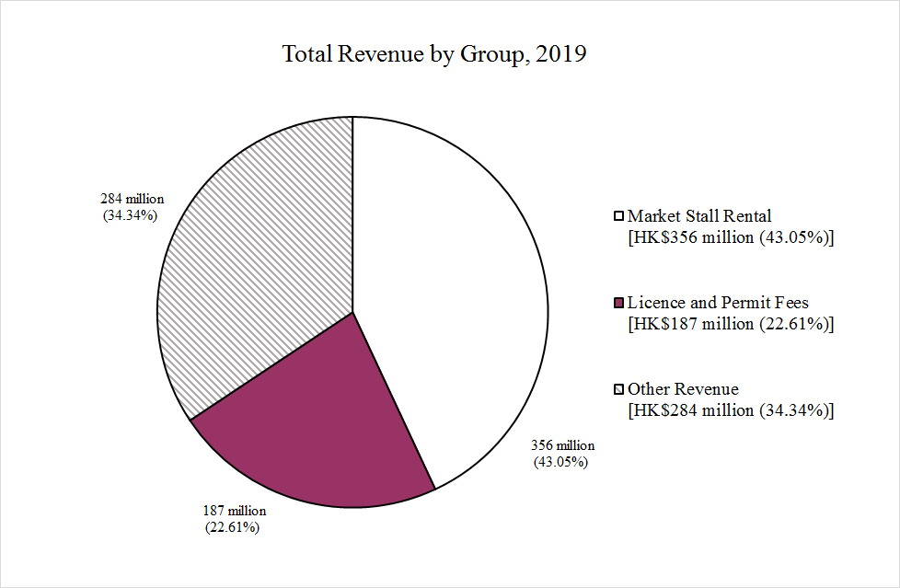
Task: Click the legend value HK$187 million (22.61%)
Action: pos(730,324)
